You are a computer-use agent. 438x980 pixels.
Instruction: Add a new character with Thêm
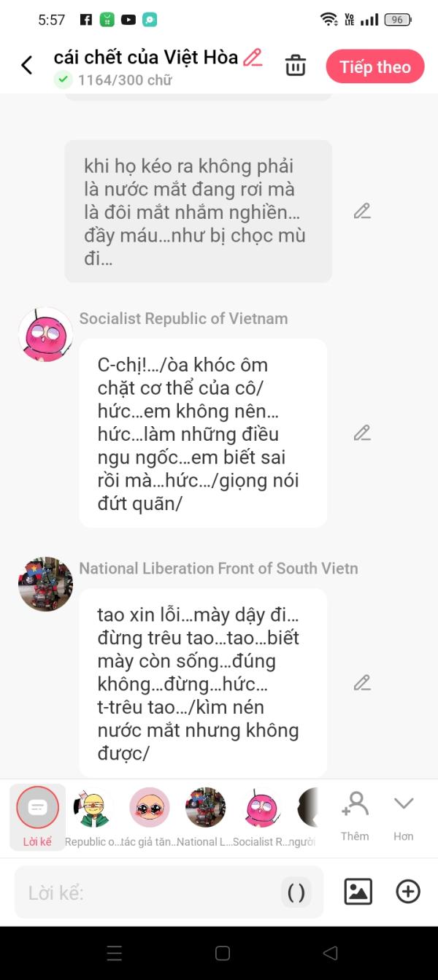click(x=355, y=817)
